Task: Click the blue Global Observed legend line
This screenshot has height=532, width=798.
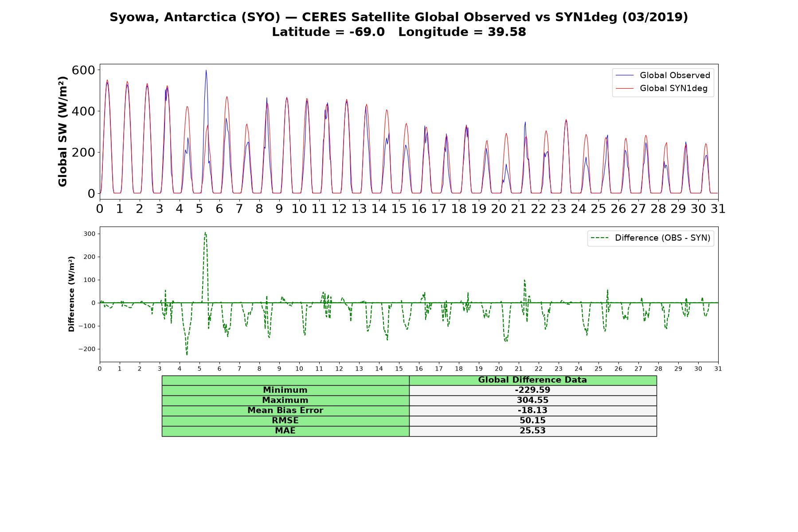Action: pyautogui.click(x=625, y=76)
